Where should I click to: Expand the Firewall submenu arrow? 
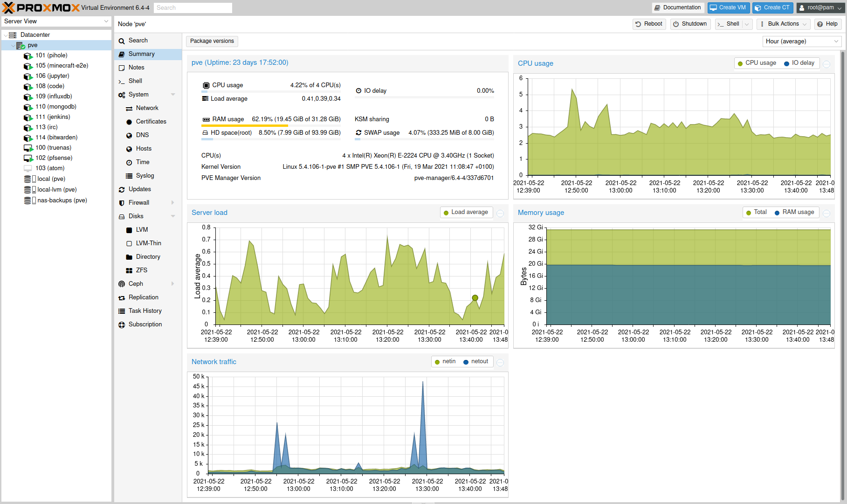pos(173,203)
